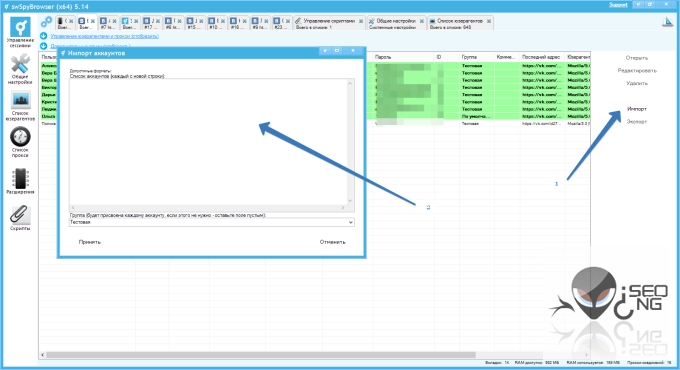Click the Support link in title bar

coord(618,5)
